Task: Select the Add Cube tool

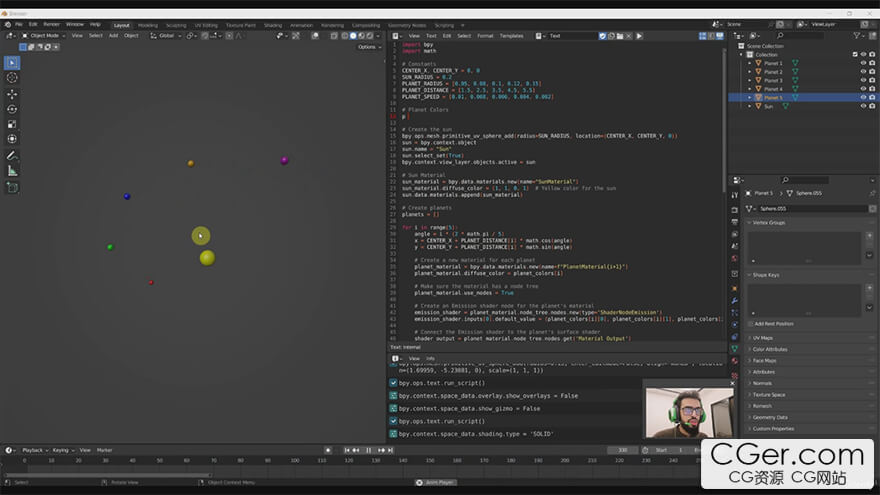Action: click(12, 187)
